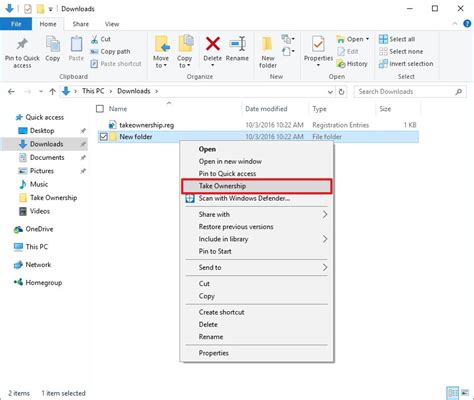Open the New item dropdown in ribbon
The width and height of the screenshot is (474, 400).
click(288, 39)
